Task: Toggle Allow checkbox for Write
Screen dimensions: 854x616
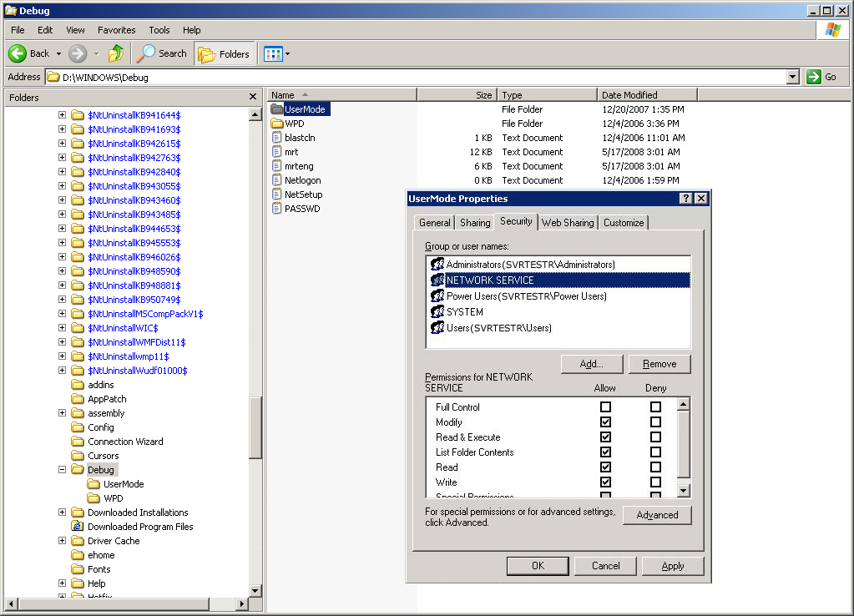Action: click(x=605, y=482)
